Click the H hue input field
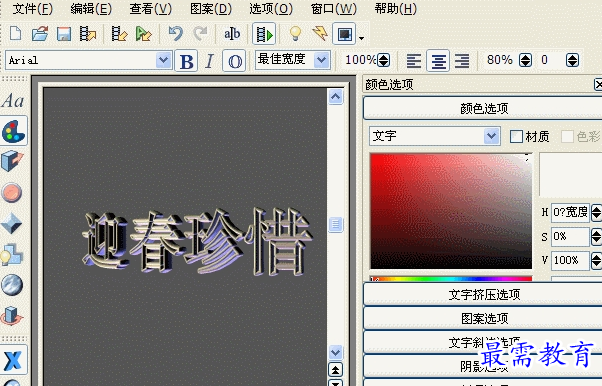 coord(570,212)
